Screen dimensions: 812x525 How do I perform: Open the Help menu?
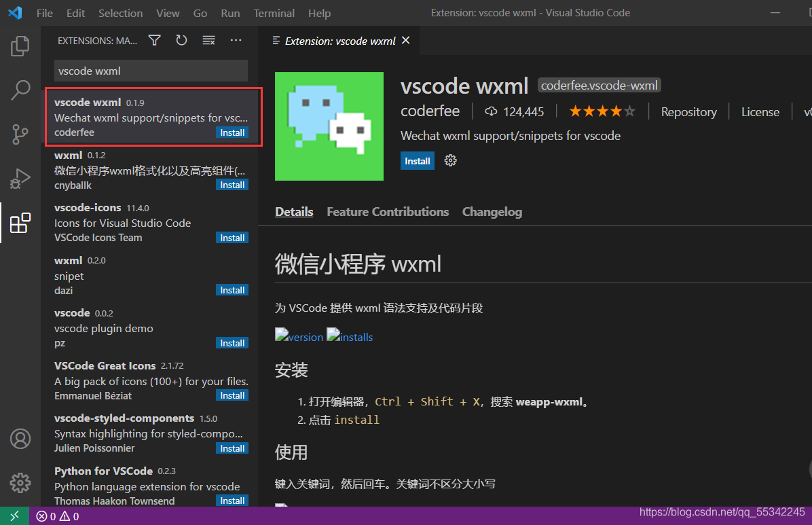point(320,13)
